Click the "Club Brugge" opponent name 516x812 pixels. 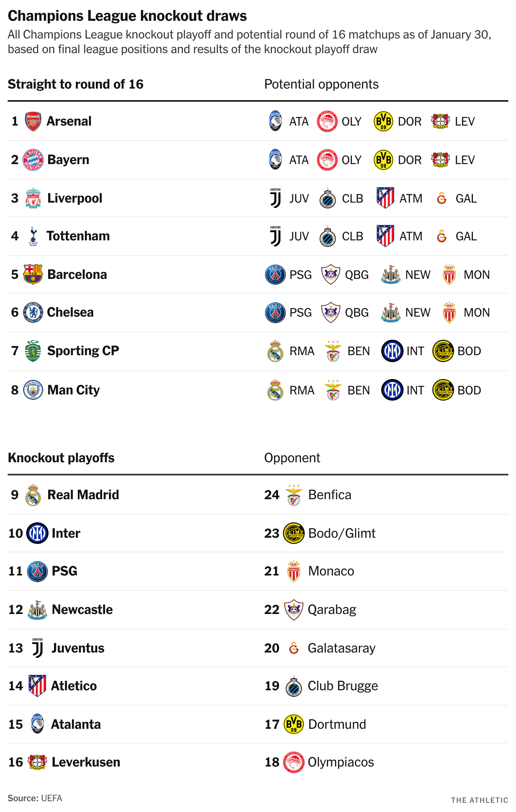click(x=343, y=686)
